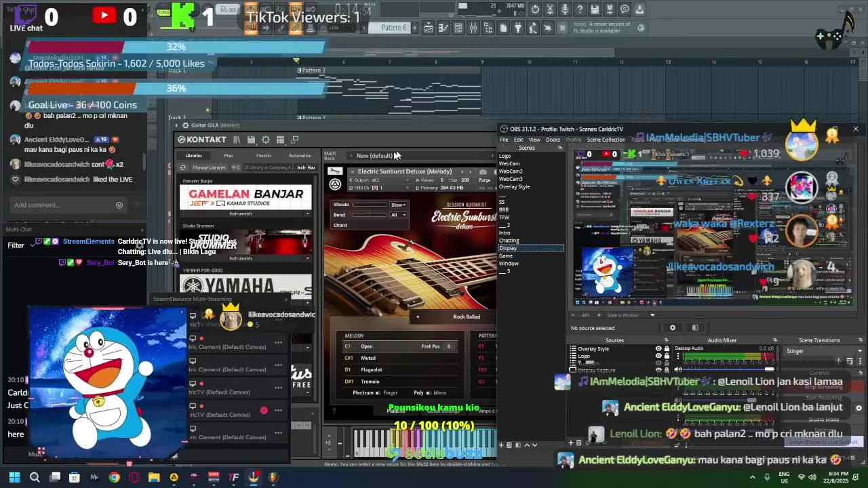868x488 pixels.
Task: Hide Display Capture source in OBS
Action: (658, 370)
